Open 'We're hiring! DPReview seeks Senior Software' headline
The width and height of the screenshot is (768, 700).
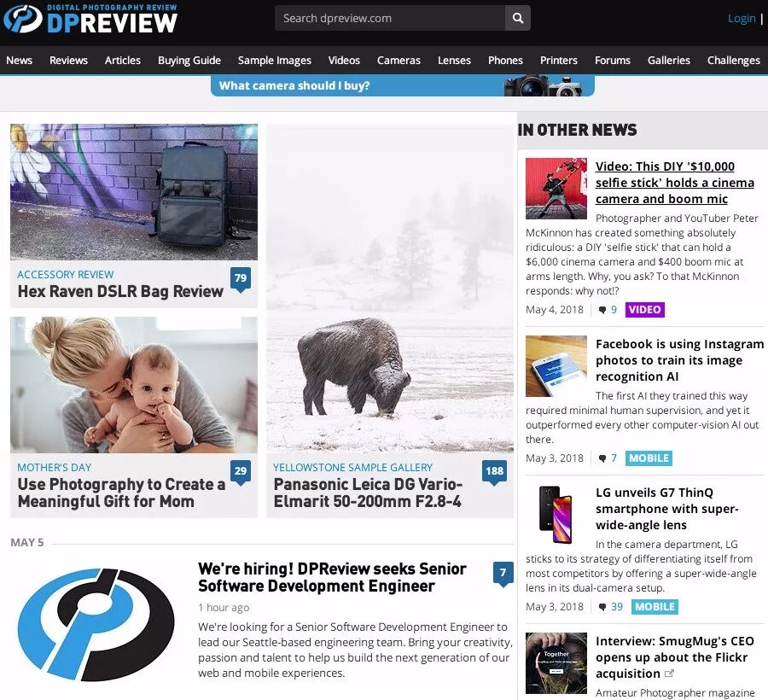pos(332,577)
